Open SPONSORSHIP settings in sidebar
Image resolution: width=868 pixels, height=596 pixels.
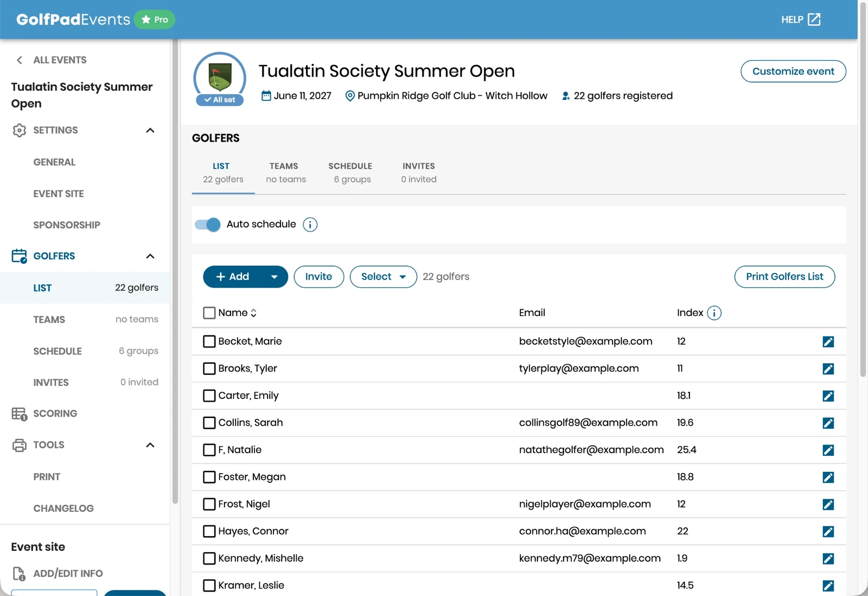click(67, 225)
